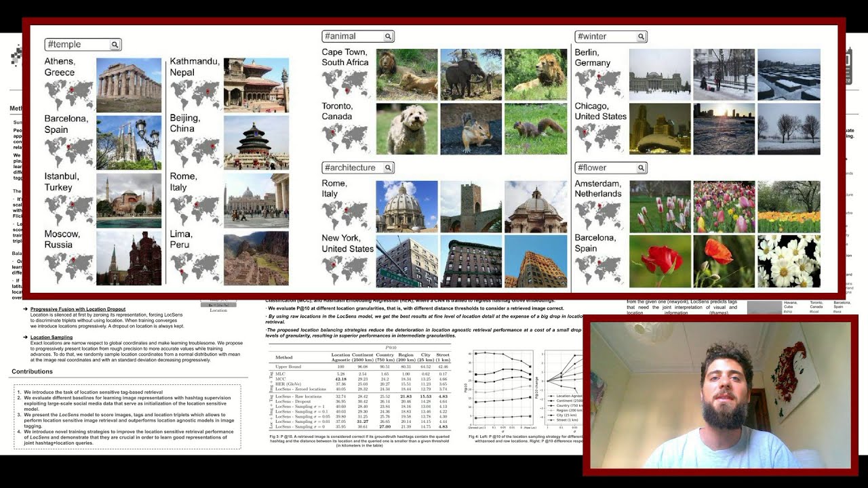
Task: Open the Lima, Peru mountain ruins photo
Action: click(256, 258)
